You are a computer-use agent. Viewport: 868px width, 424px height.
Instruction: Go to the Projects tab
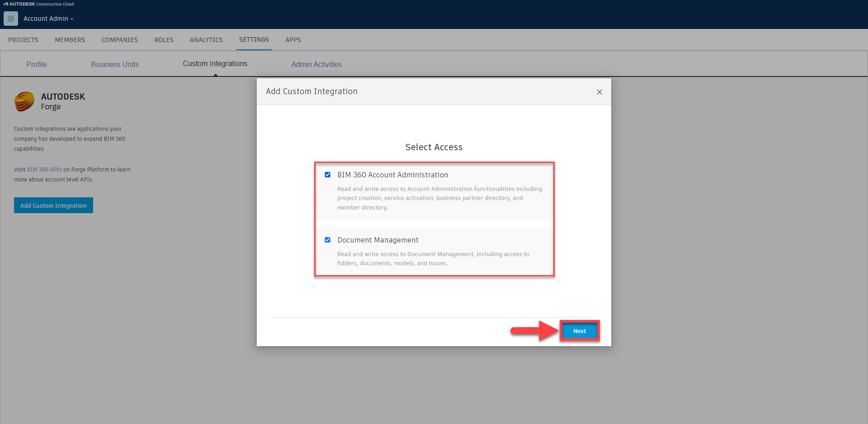point(24,40)
